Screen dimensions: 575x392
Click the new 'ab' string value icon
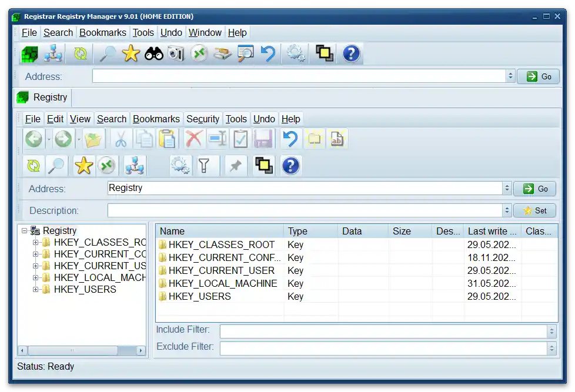337,139
